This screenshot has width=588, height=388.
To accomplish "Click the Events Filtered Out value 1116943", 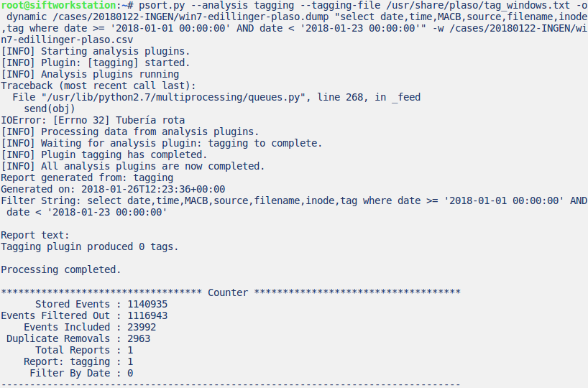I will click(147, 315).
